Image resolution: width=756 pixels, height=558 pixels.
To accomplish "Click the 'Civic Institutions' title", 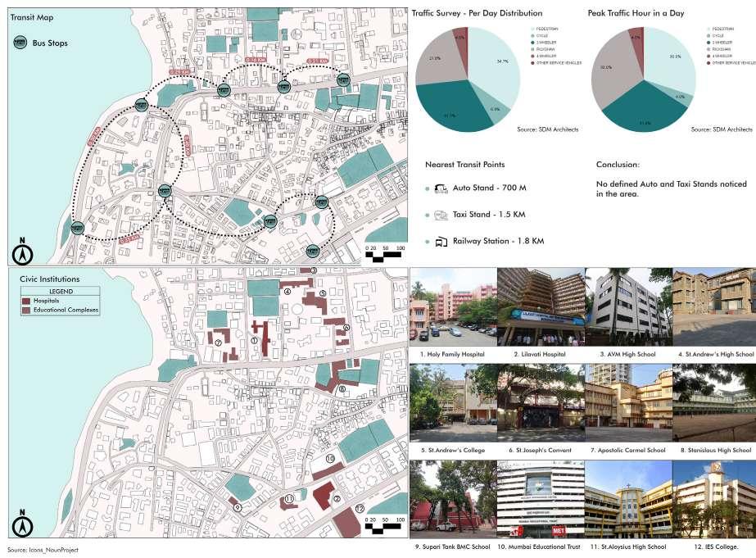I will [x=50, y=279].
